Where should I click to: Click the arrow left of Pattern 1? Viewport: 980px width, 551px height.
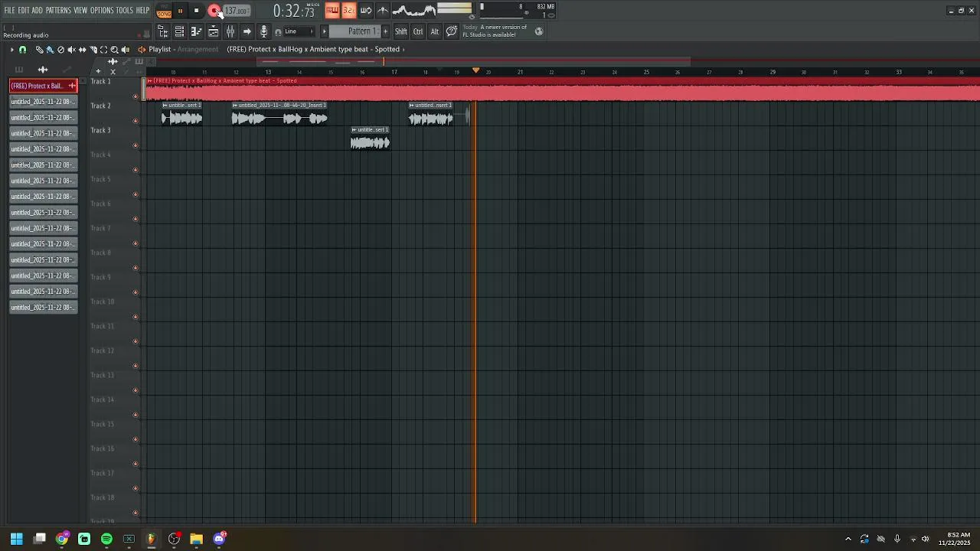coord(325,31)
